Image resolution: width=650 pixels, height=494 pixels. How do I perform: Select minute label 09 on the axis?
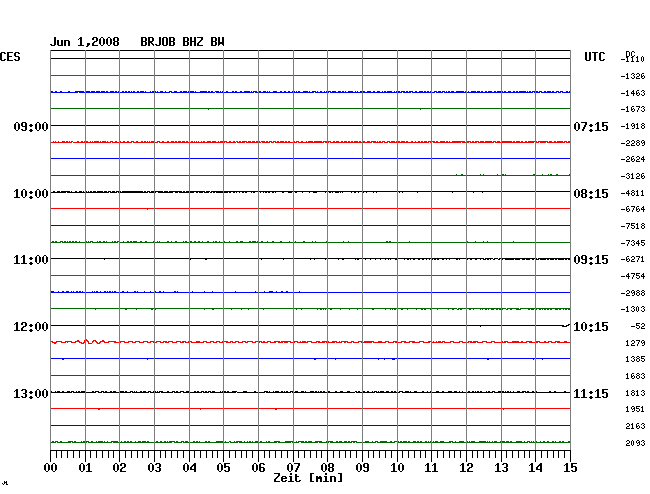tap(362, 468)
